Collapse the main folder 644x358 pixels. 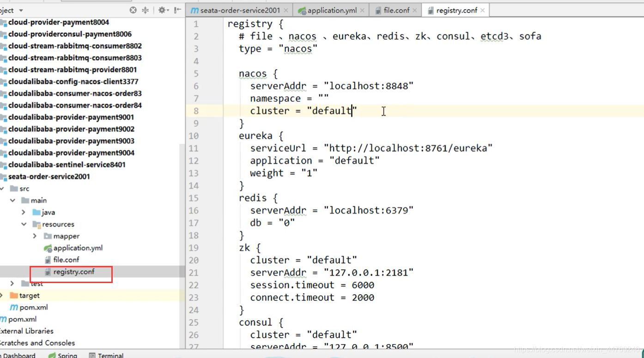tap(12, 200)
